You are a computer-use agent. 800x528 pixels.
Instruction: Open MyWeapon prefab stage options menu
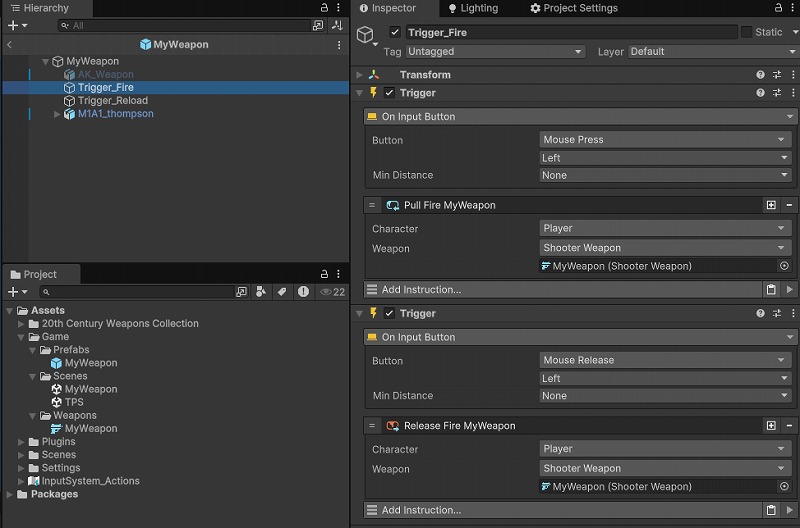click(339, 45)
